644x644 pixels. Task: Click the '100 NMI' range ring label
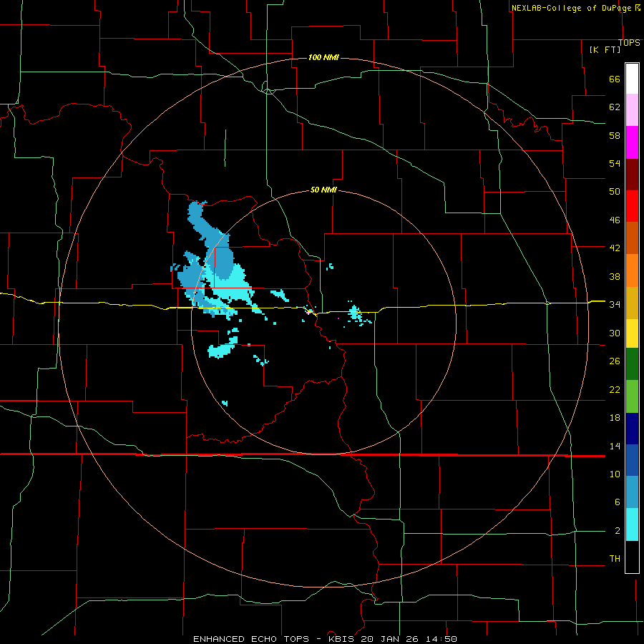(x=323, y=57)
